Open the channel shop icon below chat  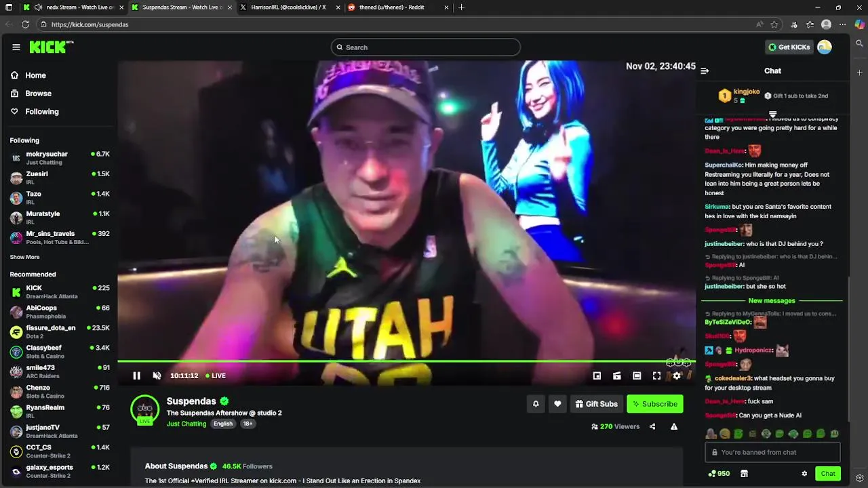pyautogui.click(x=744, y=474)
